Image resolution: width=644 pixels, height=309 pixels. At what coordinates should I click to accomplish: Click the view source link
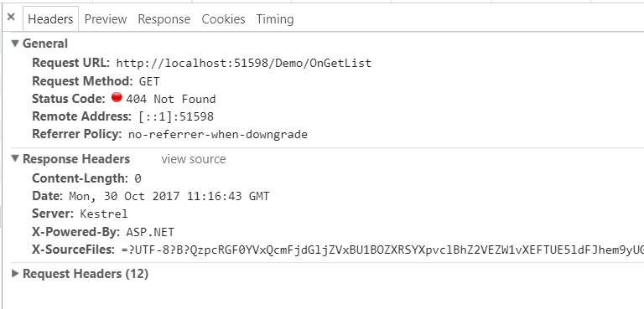pos(194,159)
